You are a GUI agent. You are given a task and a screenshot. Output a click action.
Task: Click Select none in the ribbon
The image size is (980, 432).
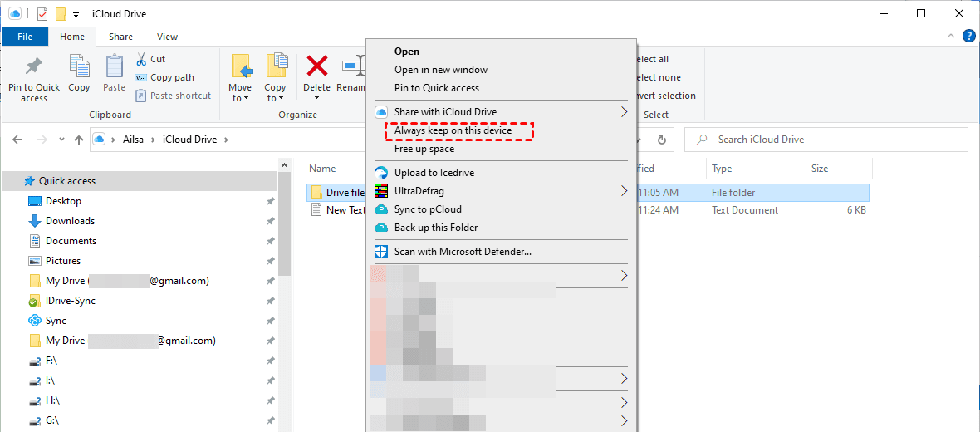pyautogui.click(x=658, y=77)
